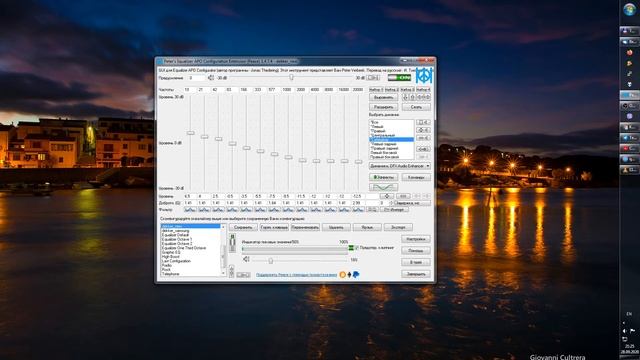Image resolution: width=640 pixels, height=360 pixels.
Task: Click the Экспорт button
Action: [398, 227]
